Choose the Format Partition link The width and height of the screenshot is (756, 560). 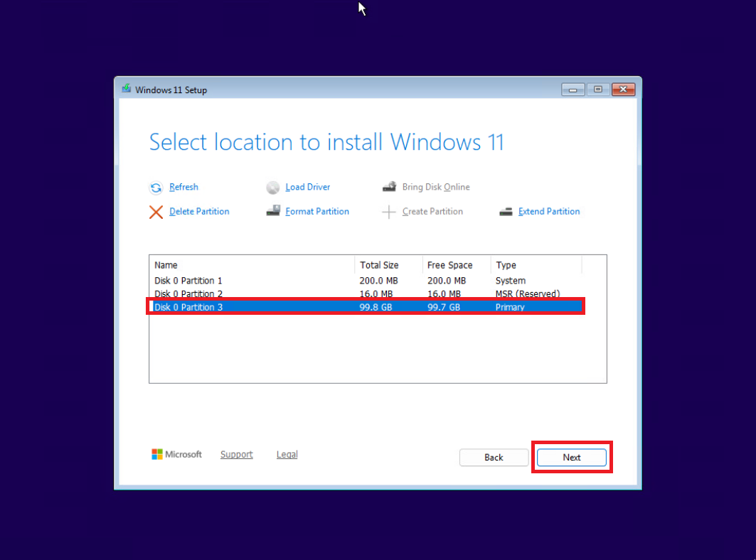(x=317, y=212)
